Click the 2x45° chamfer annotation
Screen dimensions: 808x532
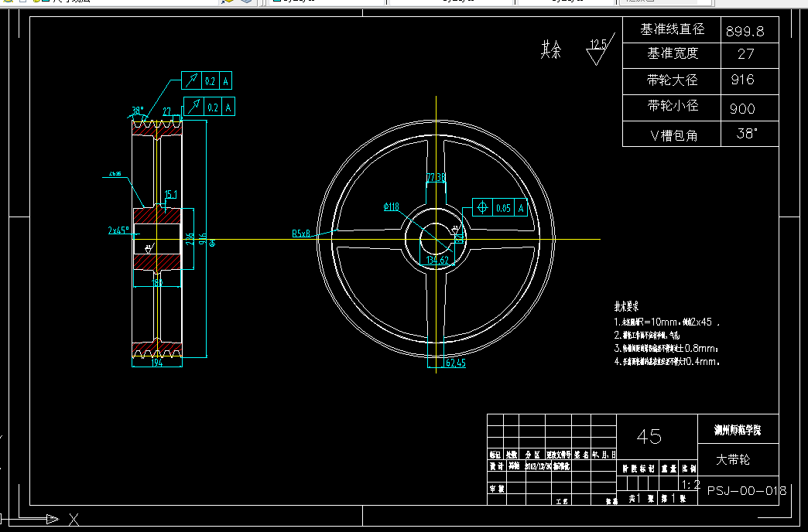(118, 230)
